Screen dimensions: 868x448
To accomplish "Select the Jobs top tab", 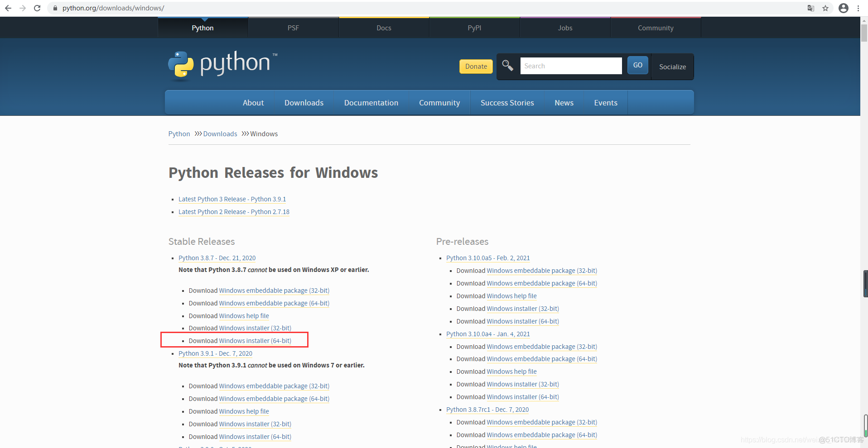I will 565,28.
